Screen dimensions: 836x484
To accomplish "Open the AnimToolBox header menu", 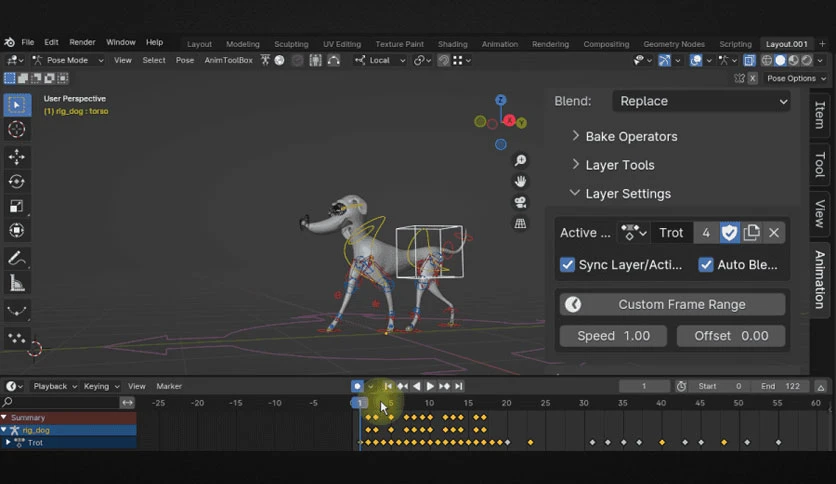I will [228, 60].
